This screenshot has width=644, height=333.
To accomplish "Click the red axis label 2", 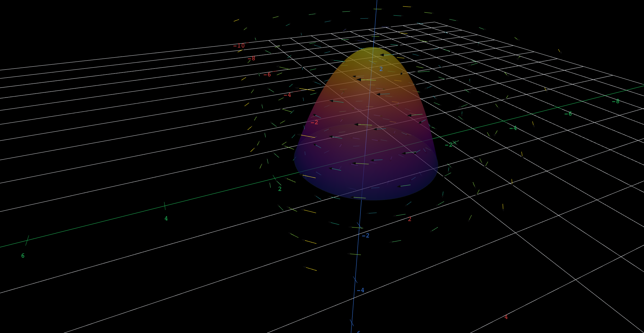I will [410, 219].
